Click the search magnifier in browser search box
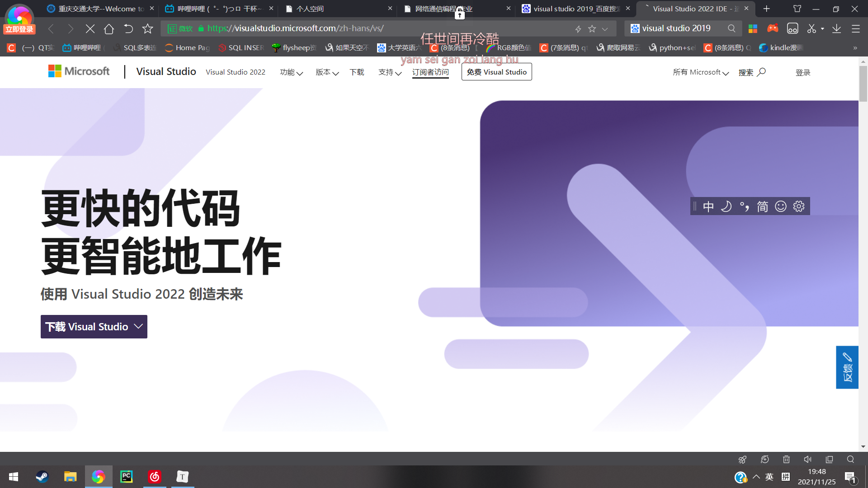The width and height of the screenshot is (868, 488). tap(731, 28)
